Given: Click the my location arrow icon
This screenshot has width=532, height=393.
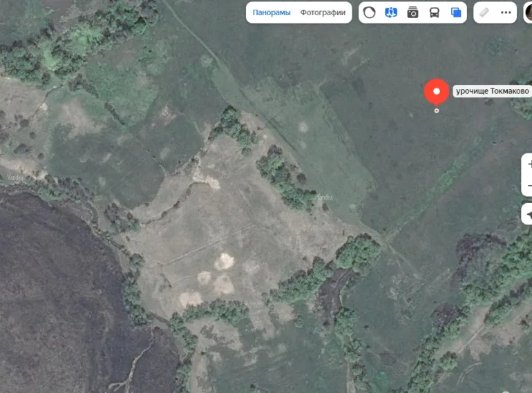Looking at the screenshot, I should [529, 215].
